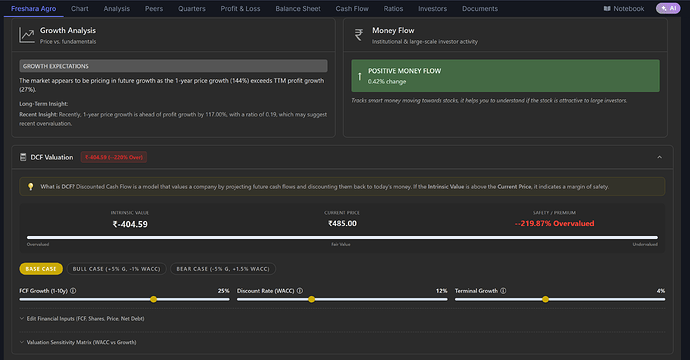Click the red overvalued DCF badge
The height and width of the screenshot is (360, 690).
tap(114, 157)
